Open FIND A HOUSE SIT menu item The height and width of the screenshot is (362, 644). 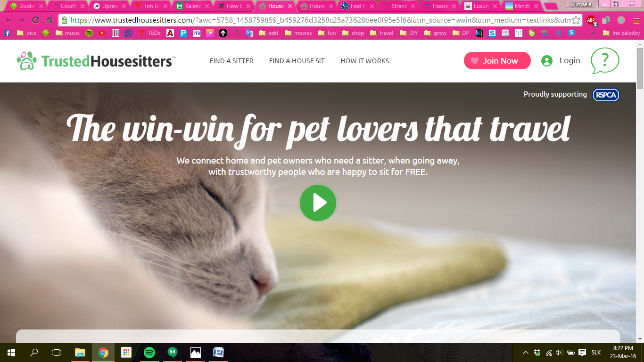297,61
